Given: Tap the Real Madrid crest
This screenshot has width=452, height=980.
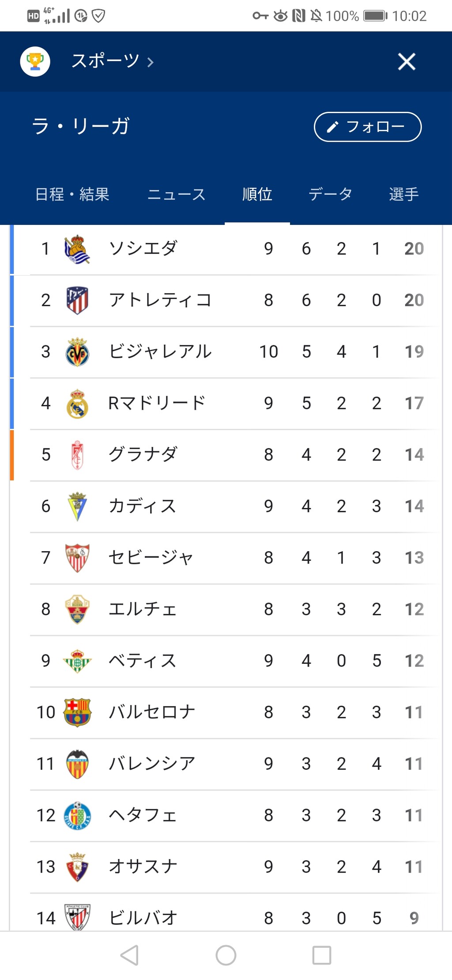Looking at the screenshot, I should point(77,403).
